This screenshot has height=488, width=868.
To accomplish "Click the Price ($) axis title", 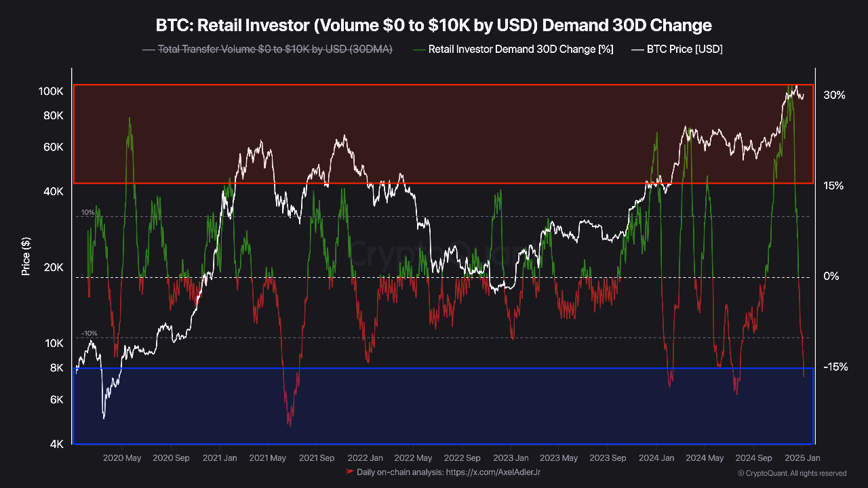I will tap(26, 256).
